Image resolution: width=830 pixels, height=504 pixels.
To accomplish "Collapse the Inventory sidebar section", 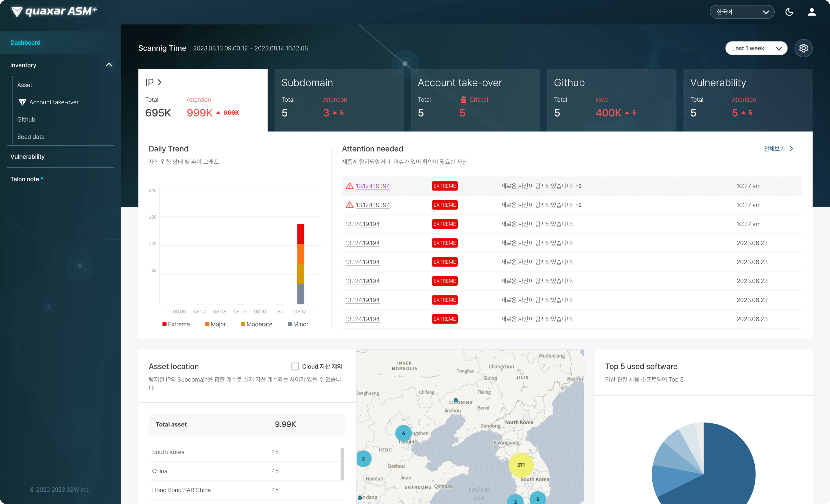I will pos(109,64).
